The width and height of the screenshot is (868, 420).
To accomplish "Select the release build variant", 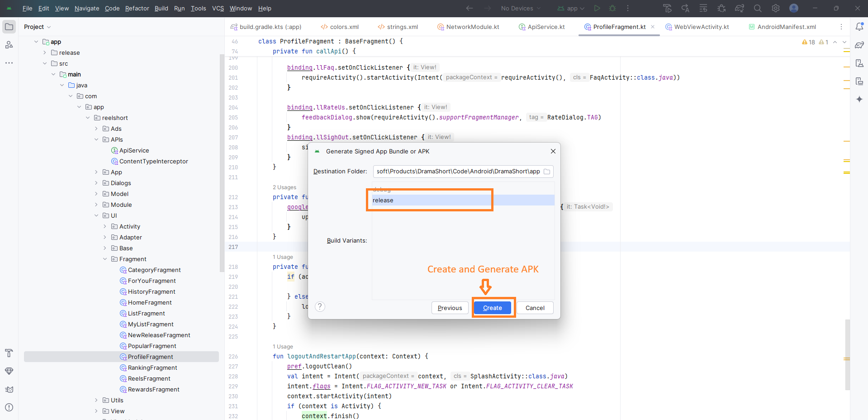I will point(463,200).
